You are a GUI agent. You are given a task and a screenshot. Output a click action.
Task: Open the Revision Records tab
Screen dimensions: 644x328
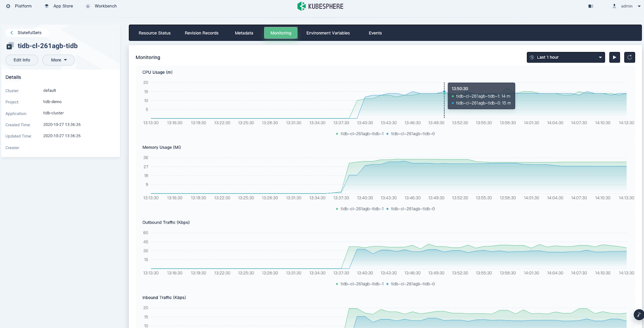(x=201, y=33)
